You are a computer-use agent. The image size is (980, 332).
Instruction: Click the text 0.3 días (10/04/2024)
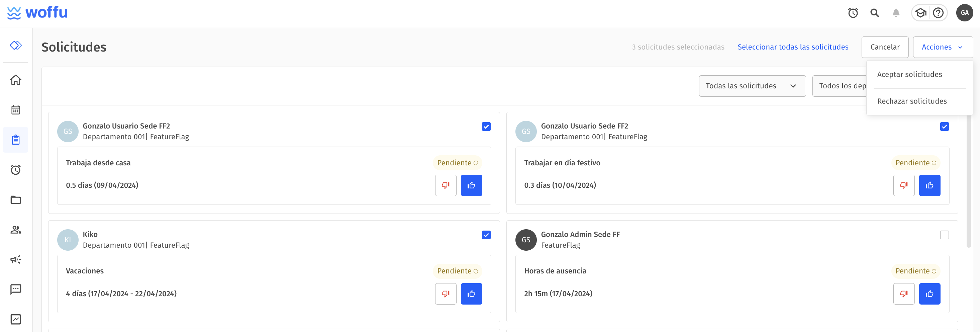coord(560,185)
